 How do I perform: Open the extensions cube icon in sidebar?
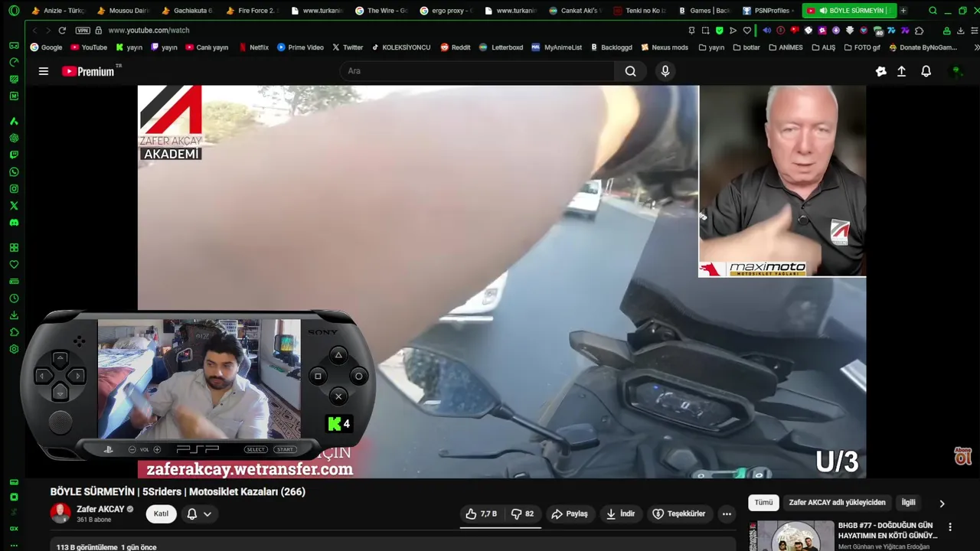[x=14, y=332]
